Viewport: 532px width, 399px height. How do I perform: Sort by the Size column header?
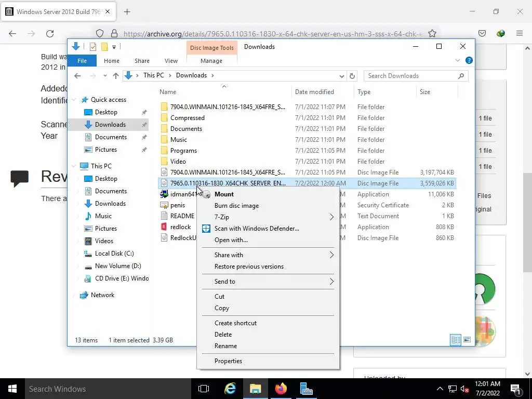pyautogui.click(x=425, y=92)
